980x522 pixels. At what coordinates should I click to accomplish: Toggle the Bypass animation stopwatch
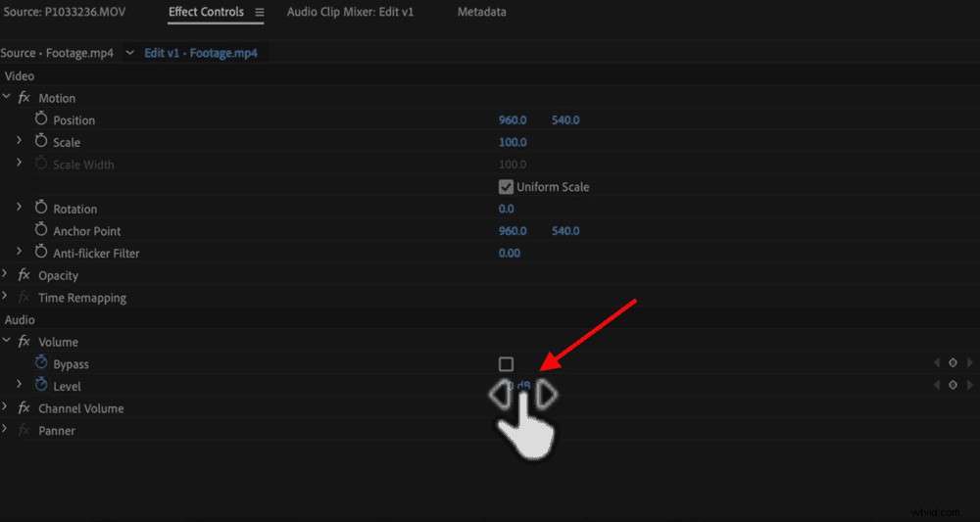(41, 362)
